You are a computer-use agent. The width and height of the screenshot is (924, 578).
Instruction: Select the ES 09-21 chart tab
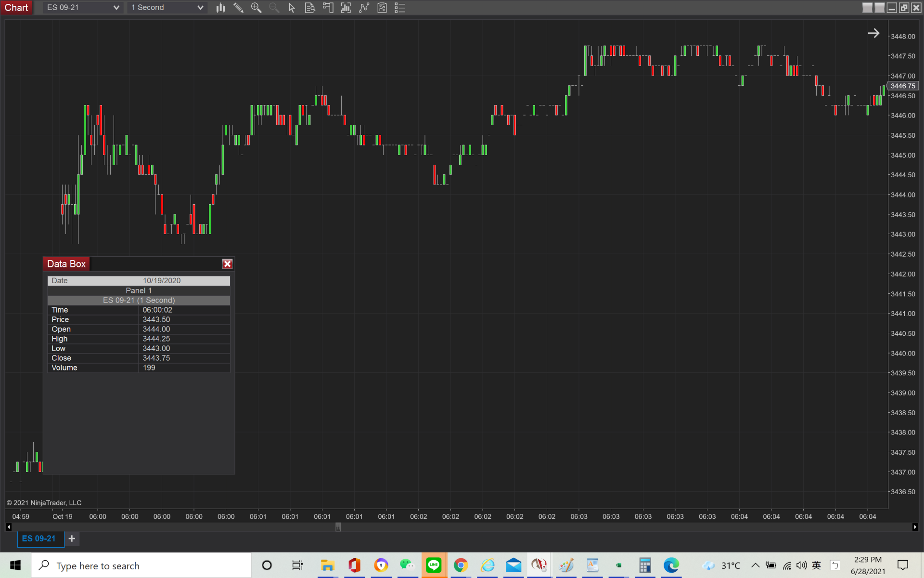pyautogui.click(x=39, y=539)
